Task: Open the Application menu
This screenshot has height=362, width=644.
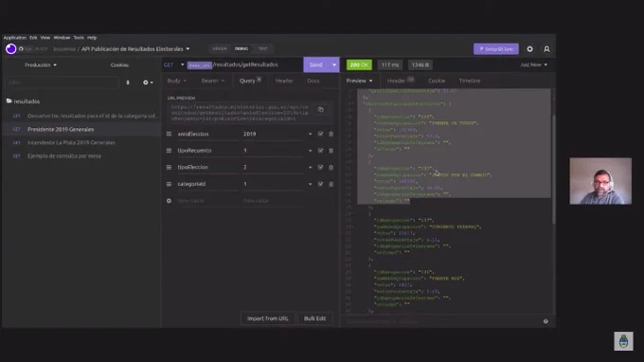Action: (15, 37)
